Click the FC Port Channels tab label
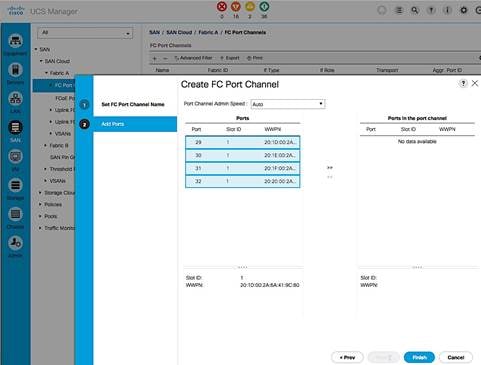Screen dimensions: 481x365 171,45
